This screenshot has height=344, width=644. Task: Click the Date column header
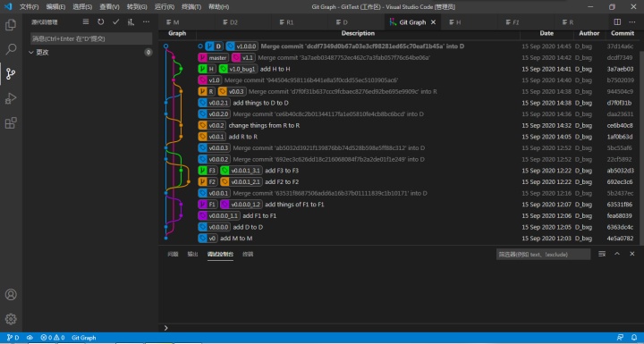(547, 33)
